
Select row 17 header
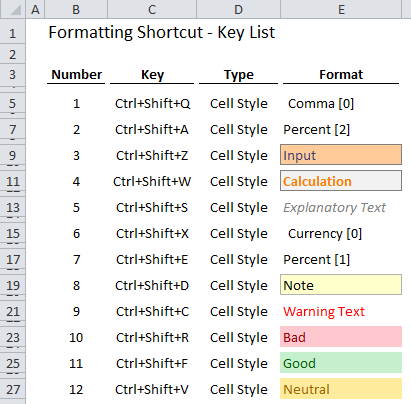tap(13, 259)
